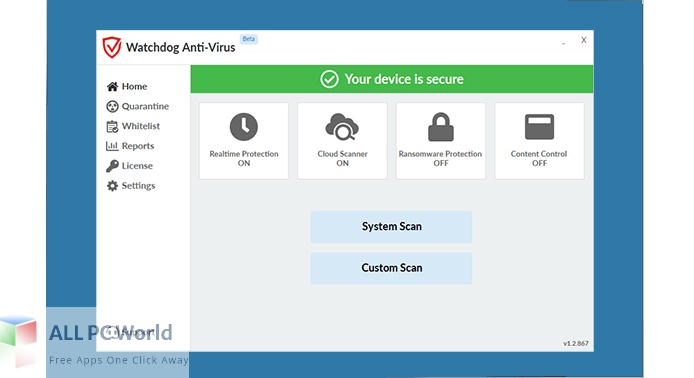
Task: Minimize the Watchdog Anti-Virus window
Action: 563,42
